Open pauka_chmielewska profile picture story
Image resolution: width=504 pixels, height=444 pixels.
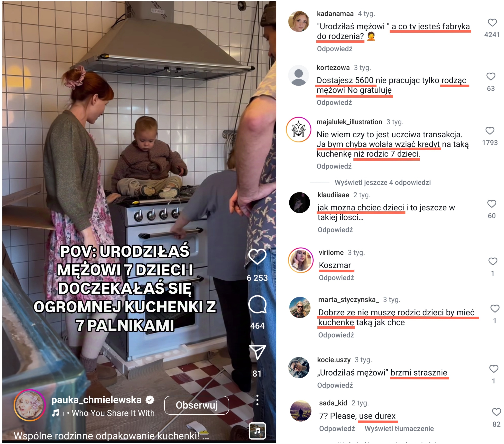[x=30, y=405]
